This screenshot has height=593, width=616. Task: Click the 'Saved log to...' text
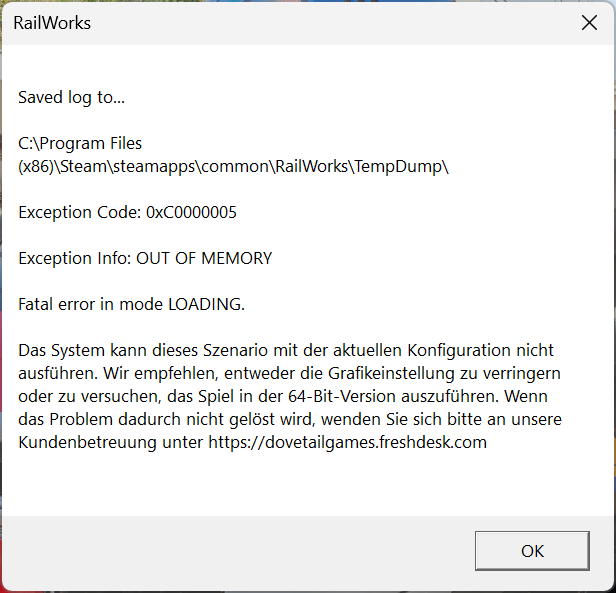point(71,97)
